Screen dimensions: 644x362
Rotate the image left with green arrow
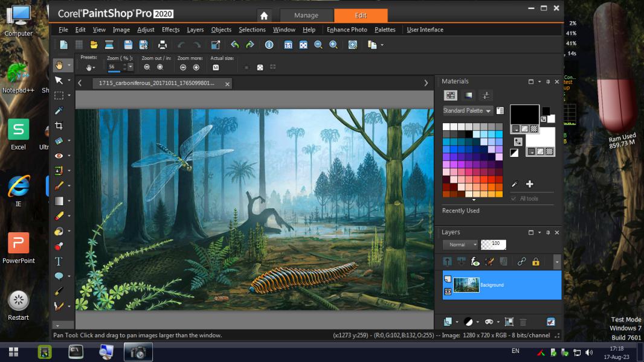235,45
